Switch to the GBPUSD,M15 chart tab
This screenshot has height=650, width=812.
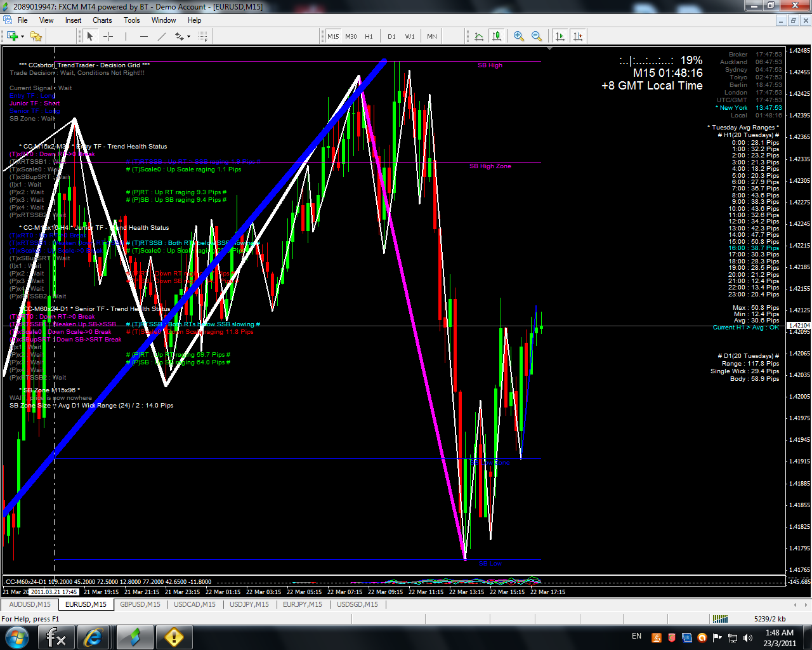[140, 604]
